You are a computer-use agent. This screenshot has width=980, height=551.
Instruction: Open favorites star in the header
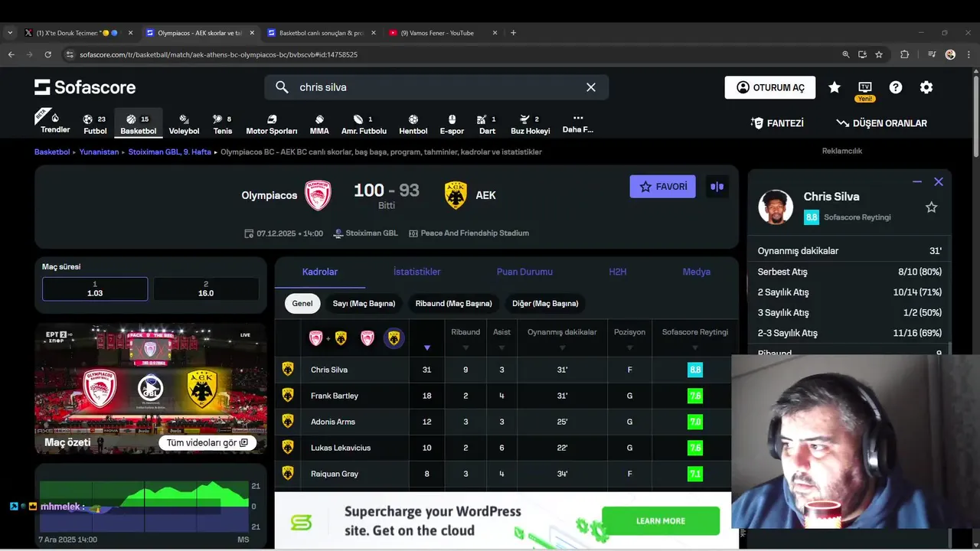point(835,87)
